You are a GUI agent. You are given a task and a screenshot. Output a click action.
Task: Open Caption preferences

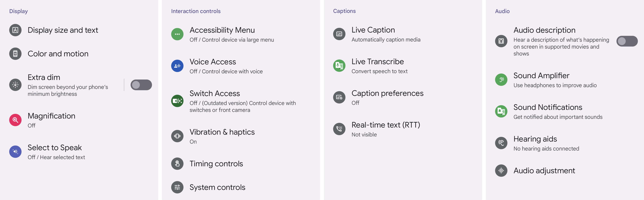pyautogui.click(x=403, y=97)
